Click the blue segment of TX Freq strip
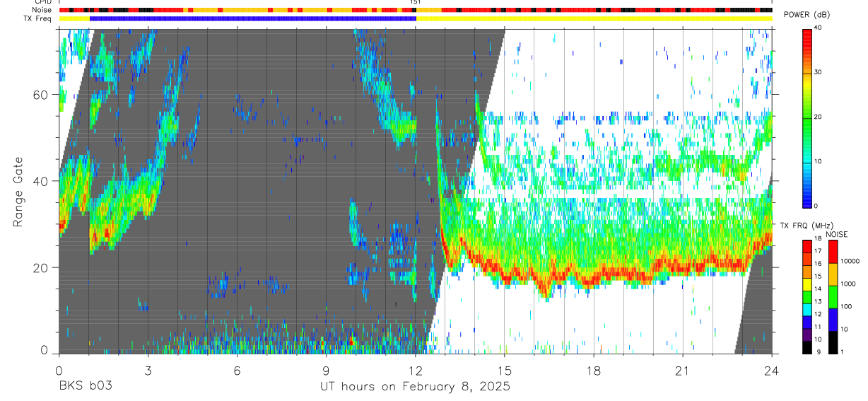This screenshot has height=401, width=868. pos(253,18)
